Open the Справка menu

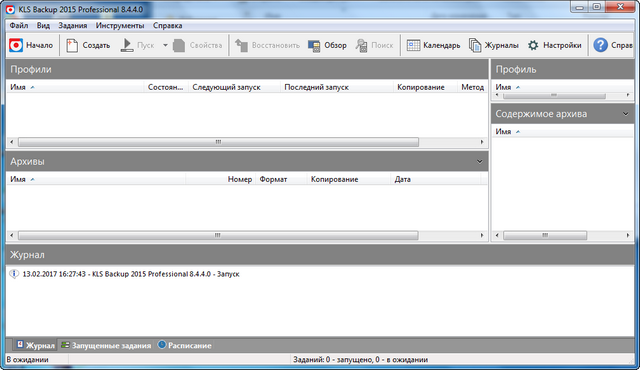tap(168, 25)
